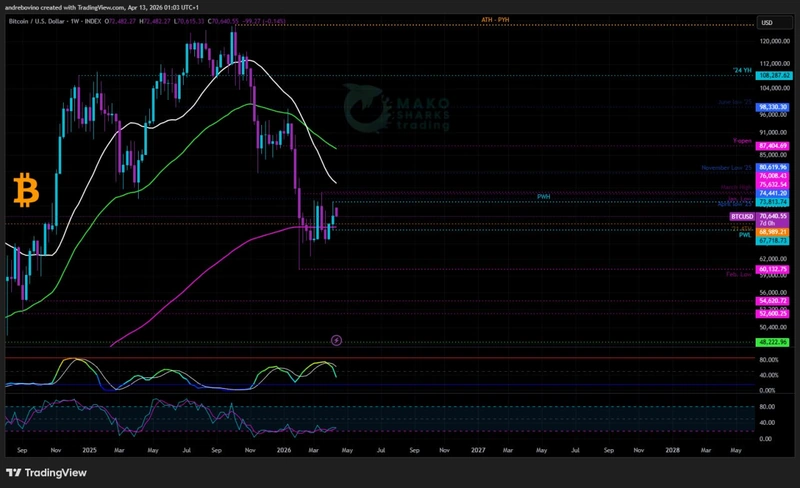Click the BTCUSD price tag label
The width and height of the screenshot is (800, 488).
coord(741,216)
